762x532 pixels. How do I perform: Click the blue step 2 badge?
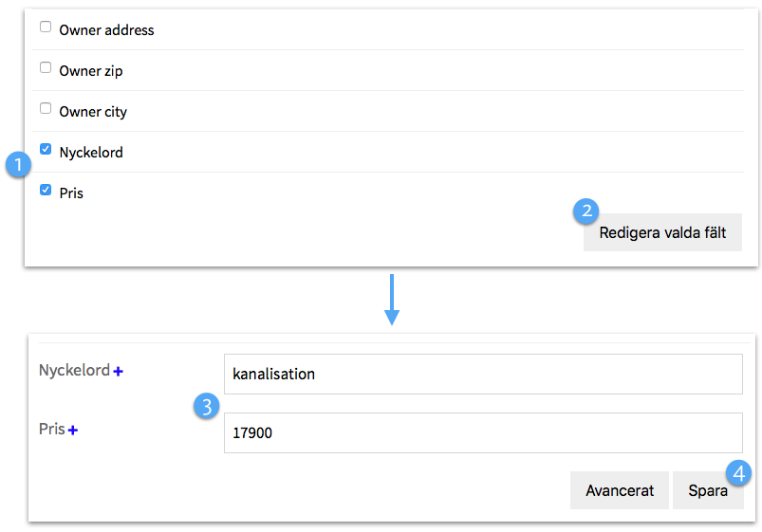[586, 211]
